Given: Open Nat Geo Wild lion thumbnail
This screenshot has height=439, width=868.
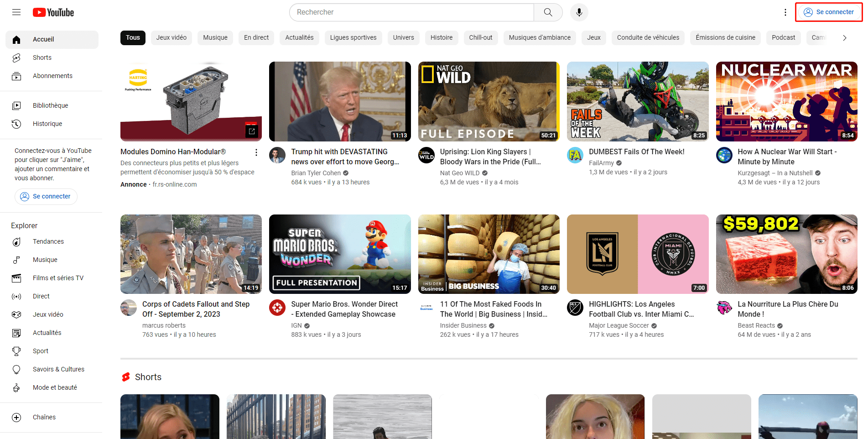Looking at the screenshot, I should click(x=489, y=101).
